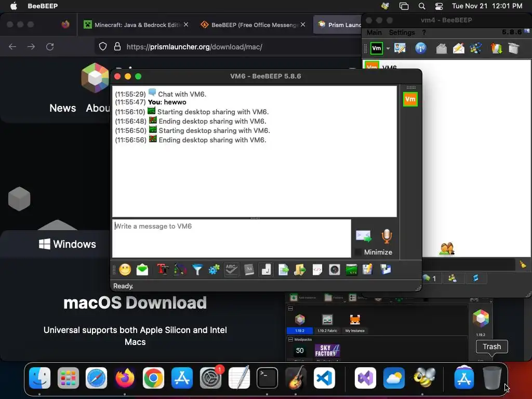The width and height of the screenshot is (532, 399).
Task: Select the Sky Factory 4 modpack thumbnail
Action: pos(327,351)
